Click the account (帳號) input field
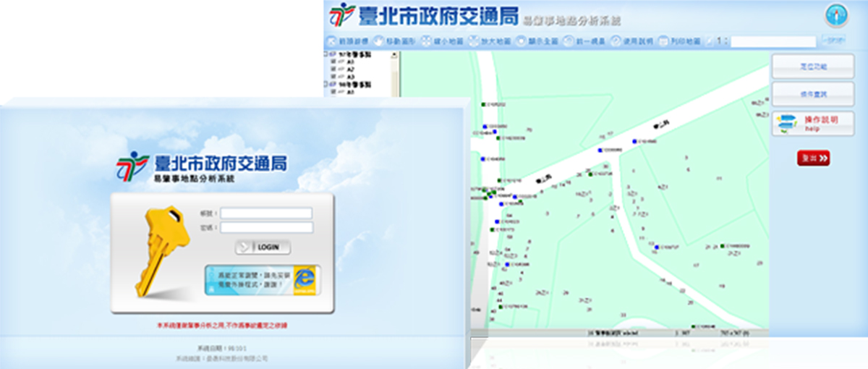 pyautogui.click(x=266, y=213)
